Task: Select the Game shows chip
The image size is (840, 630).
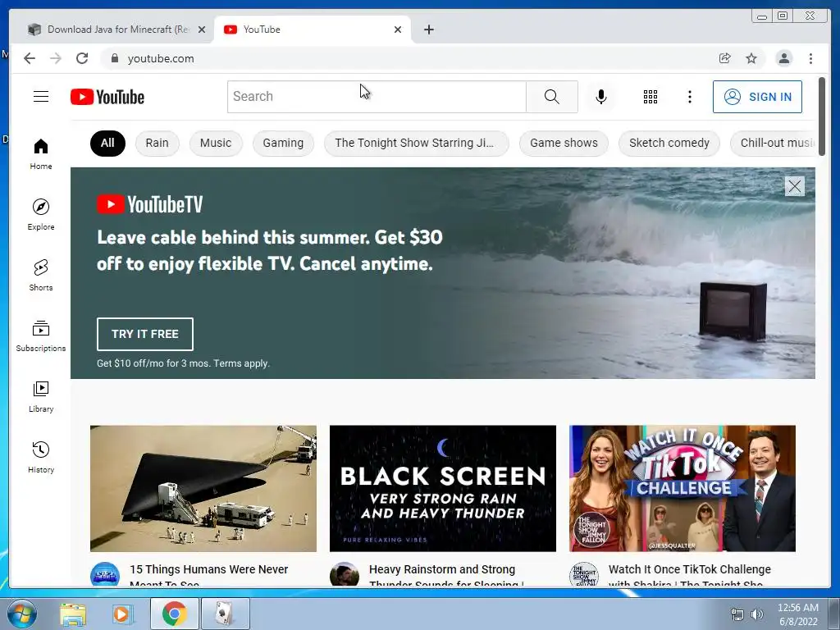Action: click(564, 143)
